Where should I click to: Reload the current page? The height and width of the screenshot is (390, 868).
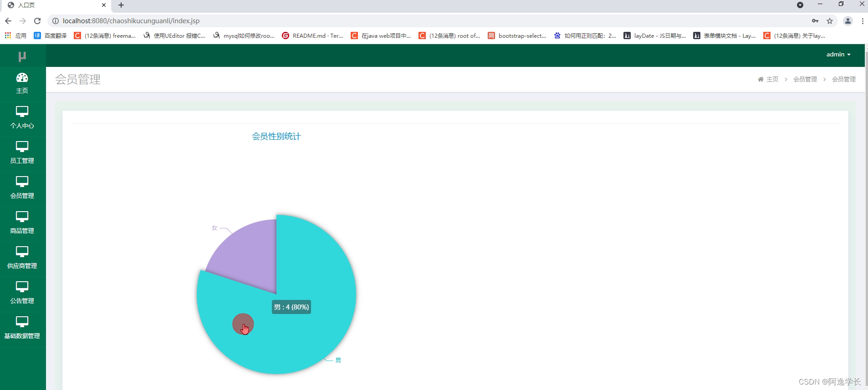coord(37,21)
